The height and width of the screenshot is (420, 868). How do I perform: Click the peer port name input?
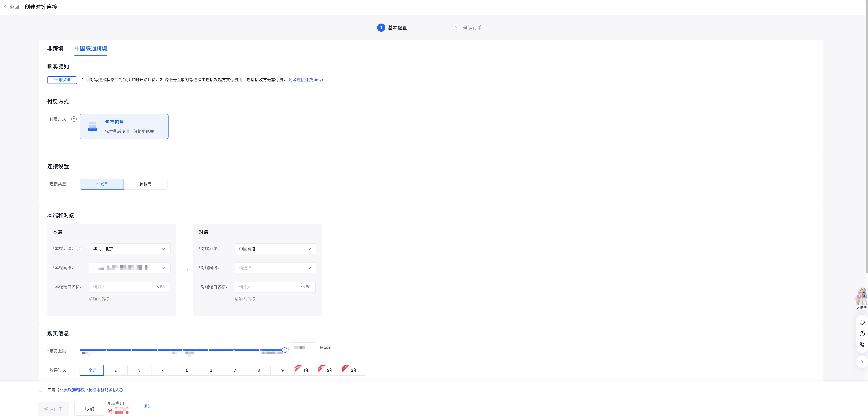(275, 287)
